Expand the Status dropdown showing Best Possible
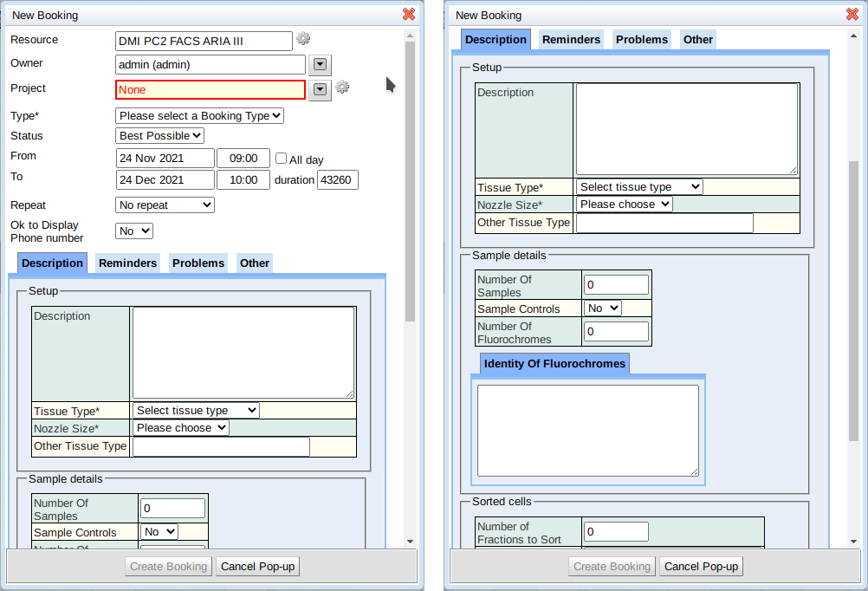Viewport: 868px width, 591px height. (160, 136)
